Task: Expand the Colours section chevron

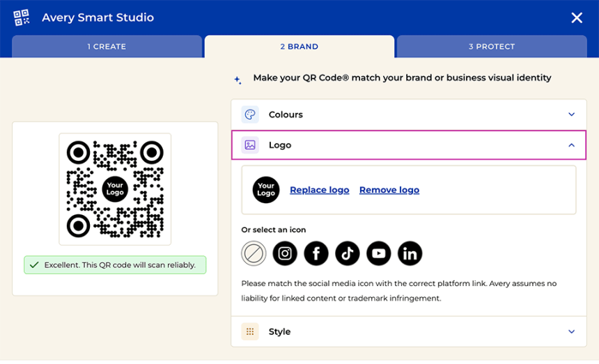Action: click(x=572, y=114)
